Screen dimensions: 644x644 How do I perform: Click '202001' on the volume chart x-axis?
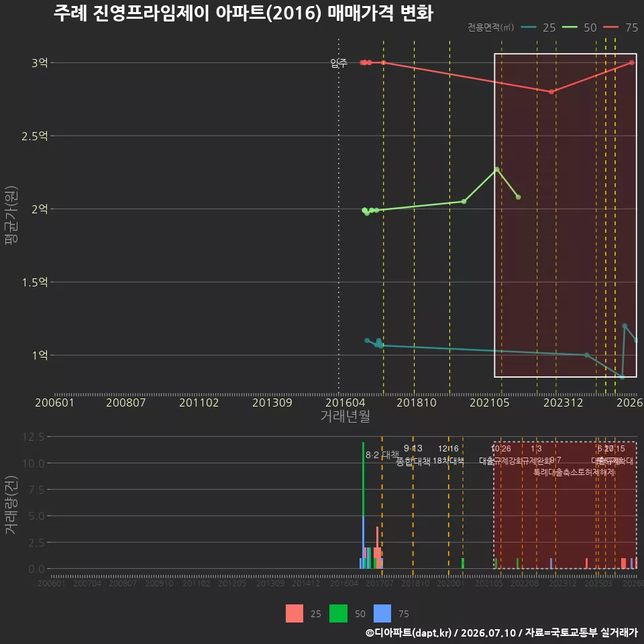pos(451,583)
